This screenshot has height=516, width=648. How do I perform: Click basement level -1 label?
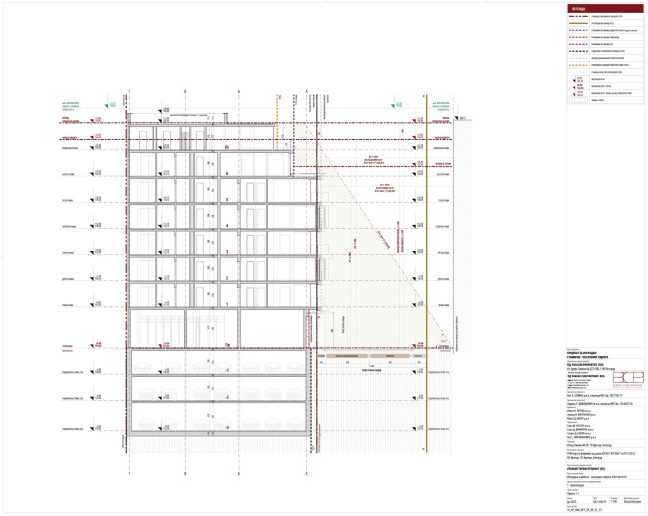coord(227,371)
